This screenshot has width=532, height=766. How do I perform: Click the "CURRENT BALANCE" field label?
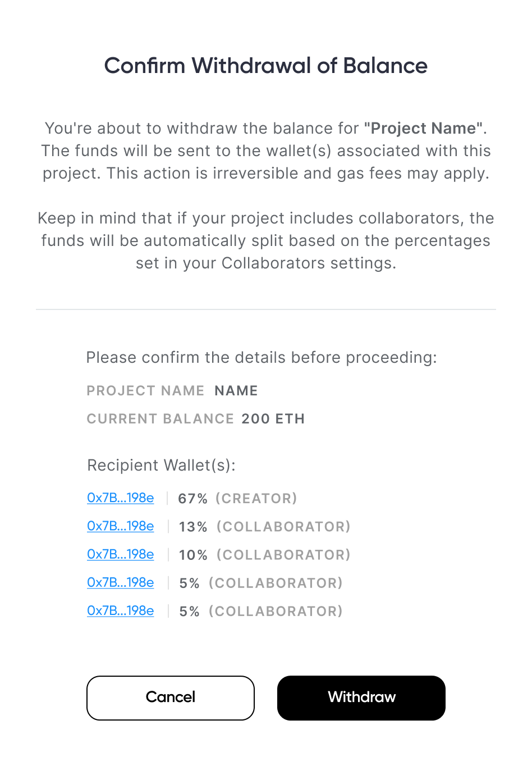click(160, 419)
